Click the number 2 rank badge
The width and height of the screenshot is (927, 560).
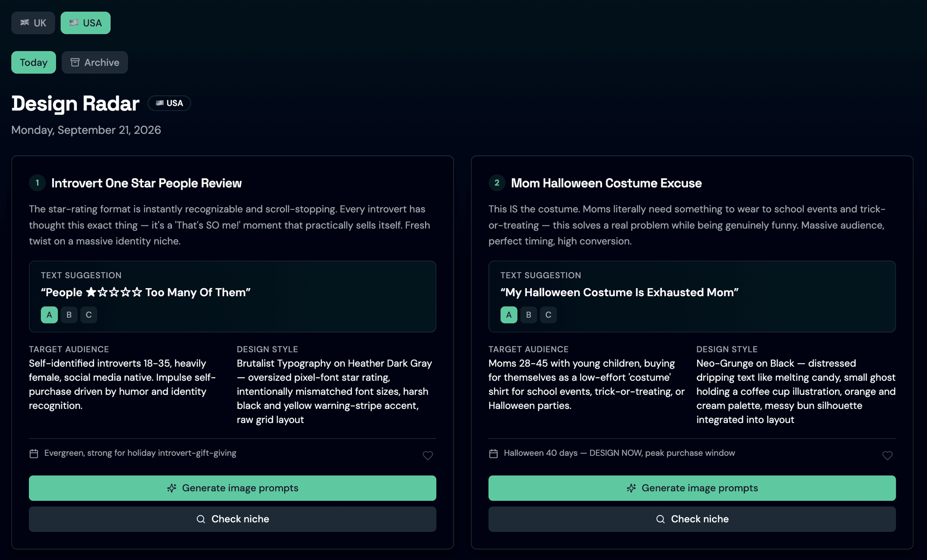[x=497, y=183]
